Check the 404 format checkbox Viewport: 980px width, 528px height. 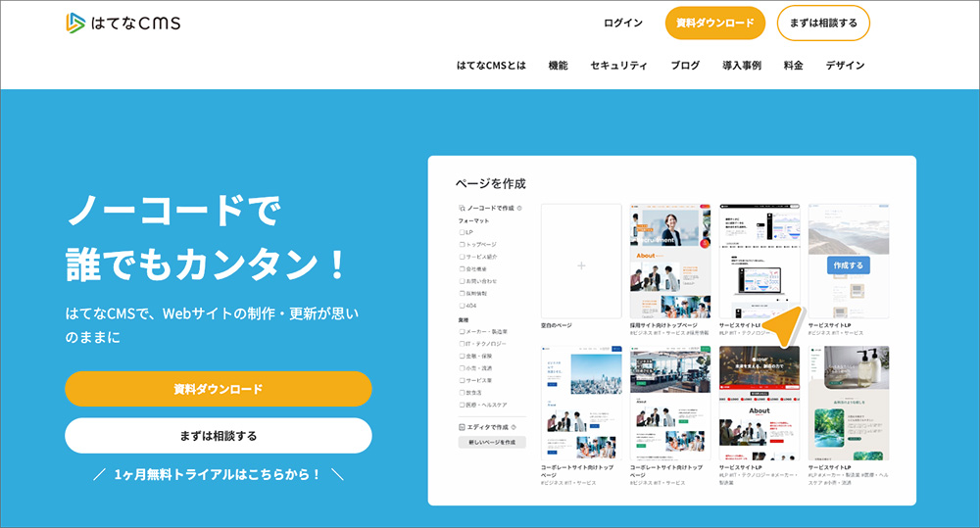pyautogui.click(x=462, y=306)
